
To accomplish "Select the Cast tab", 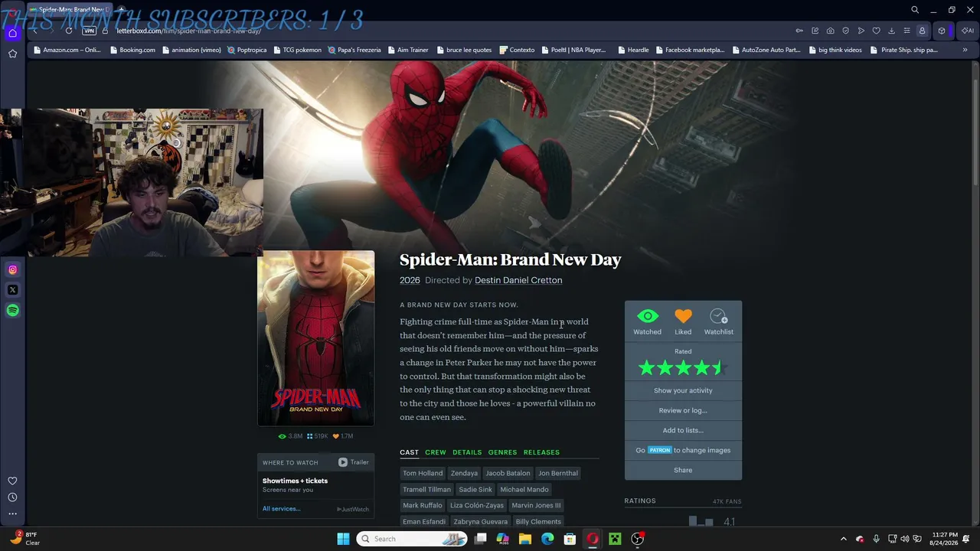I will tap(409, 452).
